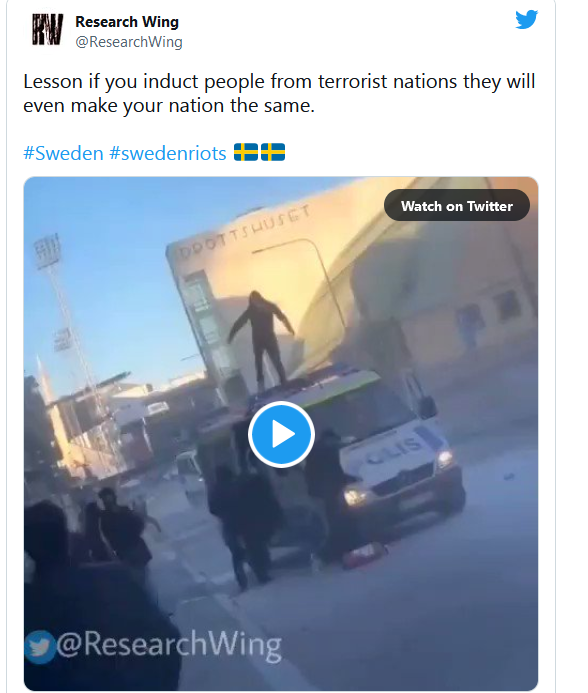The height and width of the screenshot is (693, 588).
Task: Open the Research Wing display name link
Action: (x=127, y=22)
